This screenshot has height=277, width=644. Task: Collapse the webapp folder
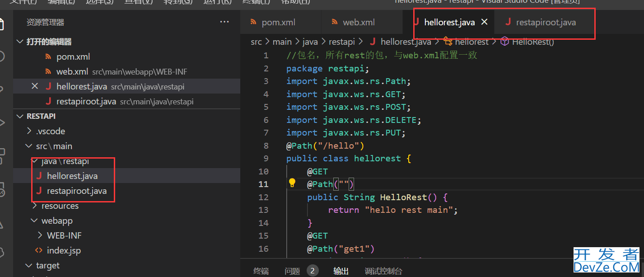35,221
